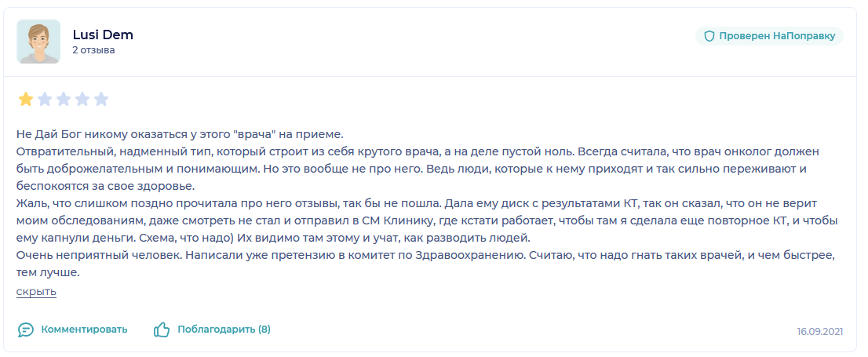Click the line starting "Жаль, что слишком поздно"
868x357 pixels.
point(417,204)
